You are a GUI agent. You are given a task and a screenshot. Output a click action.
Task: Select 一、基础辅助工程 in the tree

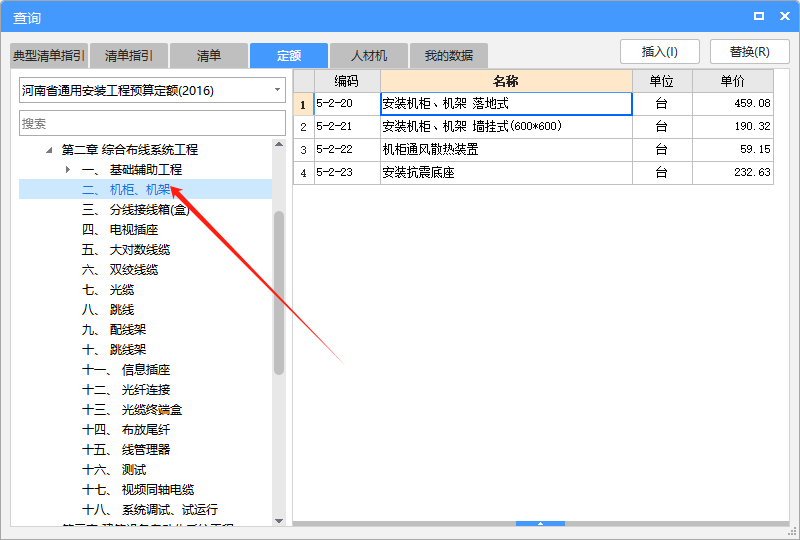tap(132, 169)
